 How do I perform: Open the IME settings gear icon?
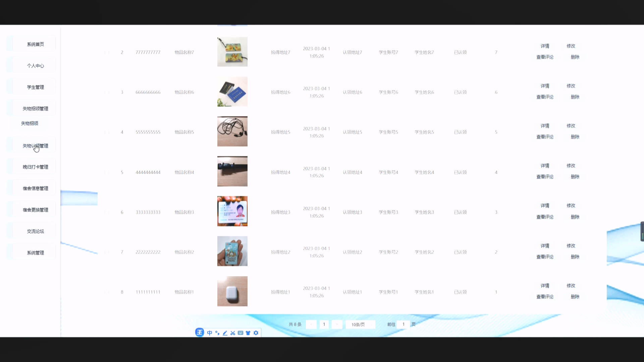click(256, 333)
